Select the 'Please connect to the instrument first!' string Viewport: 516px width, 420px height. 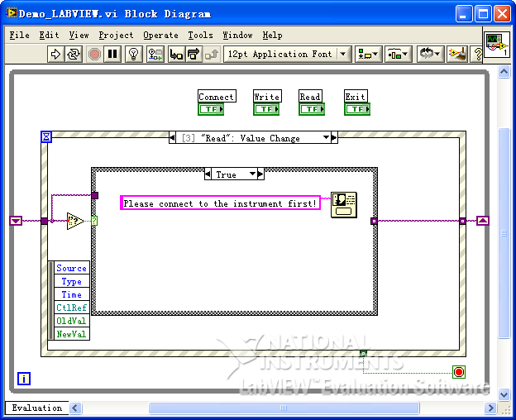pos(220,203)
